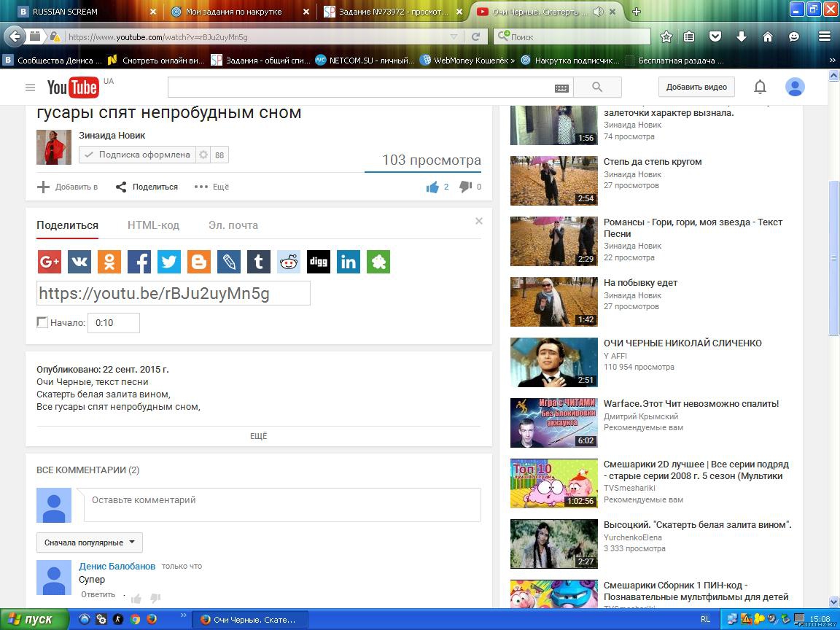Select the youtu.be short link field
Image resolution: width=840 pixels, height=630 pixels.
point(174,293)
